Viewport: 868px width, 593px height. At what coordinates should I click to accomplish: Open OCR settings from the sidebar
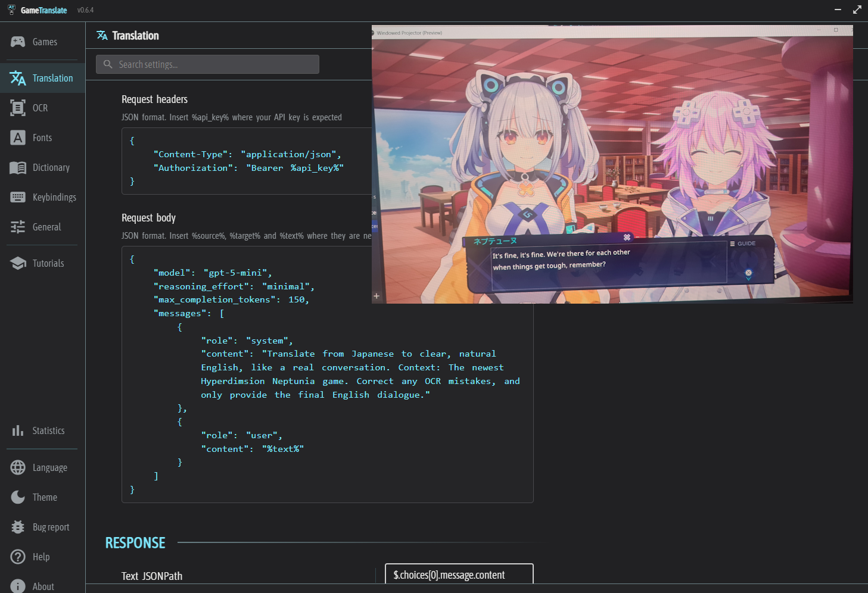[42, 108]
